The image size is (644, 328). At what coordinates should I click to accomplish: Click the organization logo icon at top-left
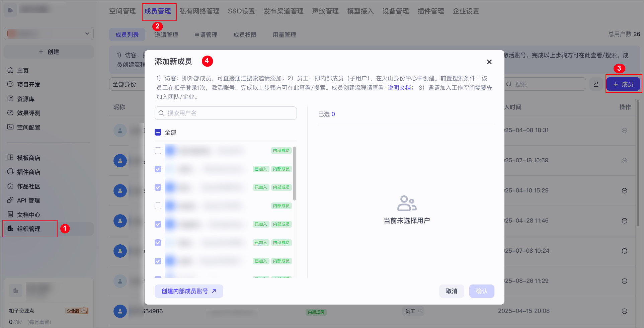tap(10, 10)
